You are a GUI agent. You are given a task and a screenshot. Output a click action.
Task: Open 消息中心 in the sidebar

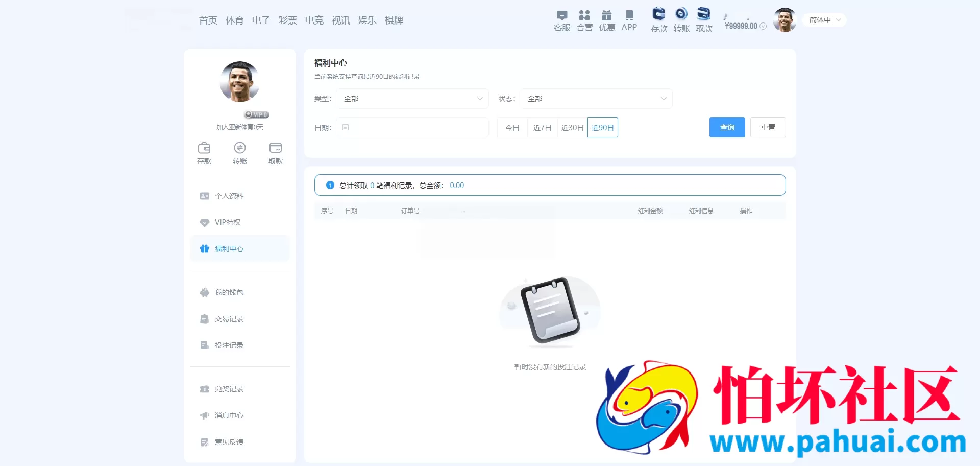click(240, 415)
